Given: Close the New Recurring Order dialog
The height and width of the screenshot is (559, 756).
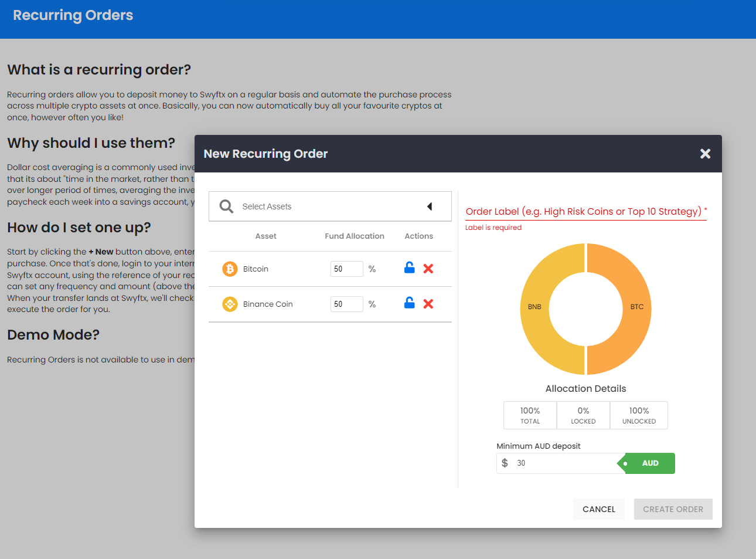Looking at the screenshot, I should tap(705, 154).
